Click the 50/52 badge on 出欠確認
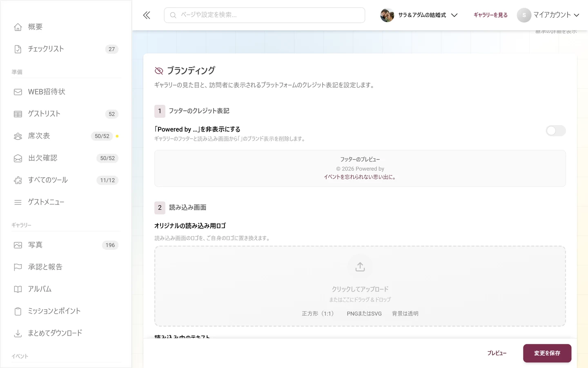This screenshot has width=588, height=368. pos(107,158)
